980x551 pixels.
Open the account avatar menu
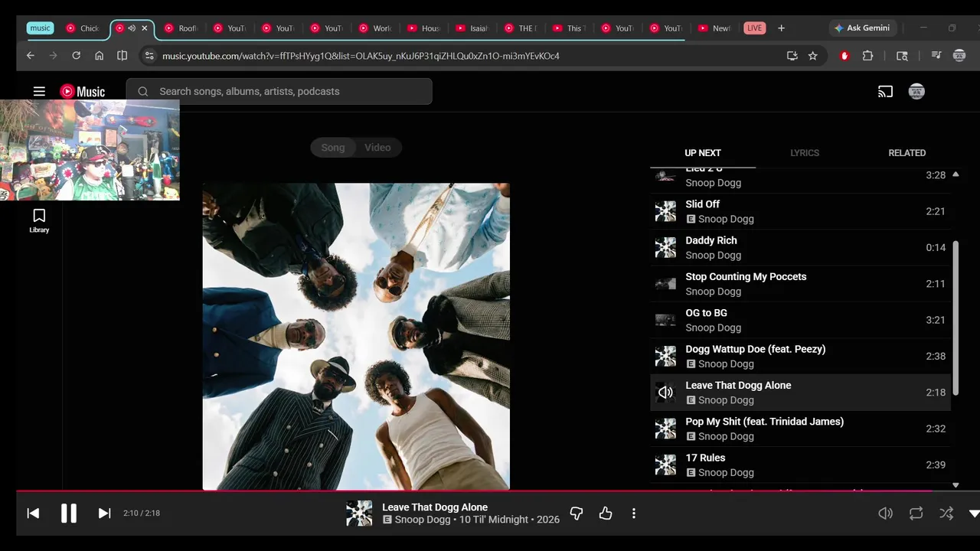(x=916, y=91)
